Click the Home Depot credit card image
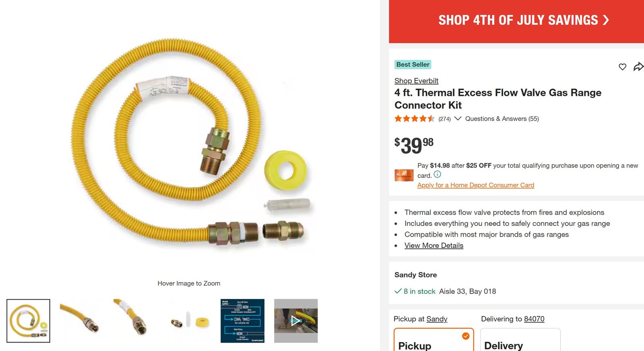Screen dimensions: 644x351 (404, 175)
